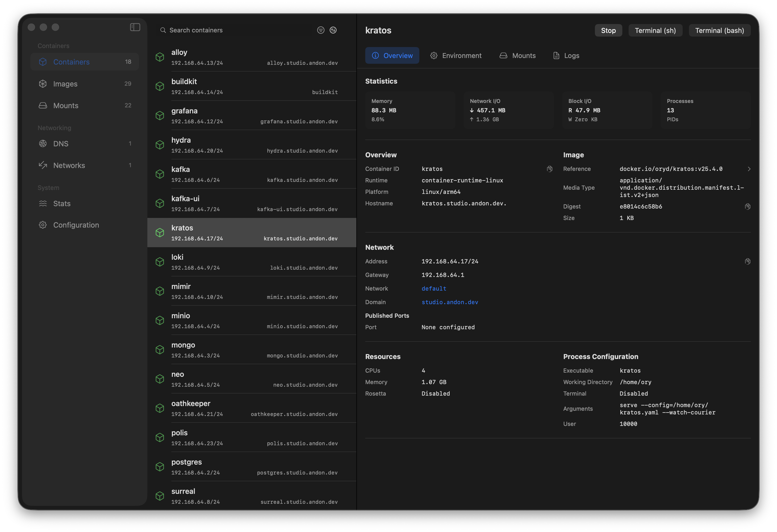The image size is (777, 532).
Task: Copy the network Address value
Action: click(747, 262)
